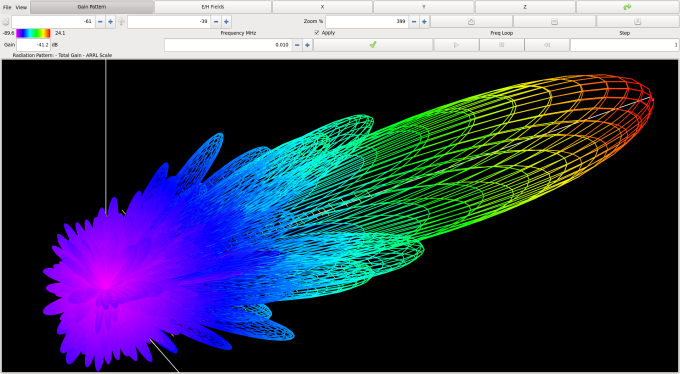
Task: Increase the Zoom % value with plus
Action: (x=424, y=22)
